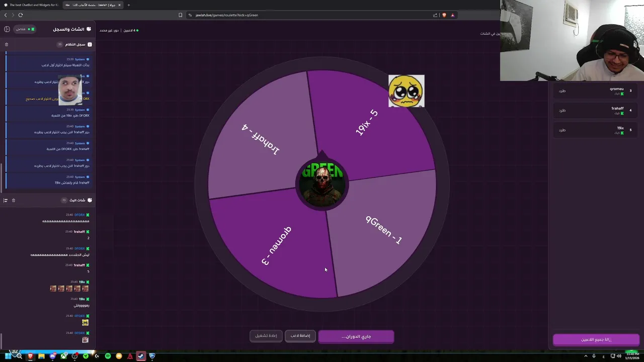Open OBS Studio from taskbar
644x362 pixels.
point(75,356)
